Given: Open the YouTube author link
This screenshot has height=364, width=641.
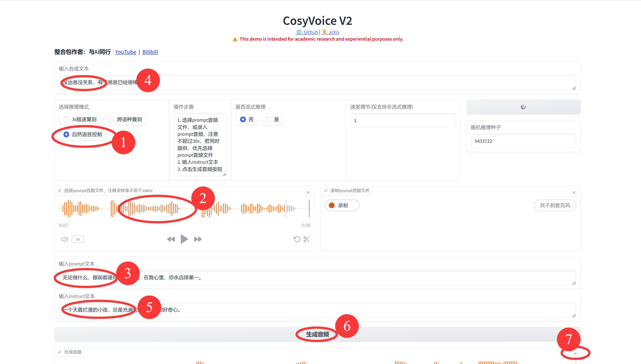Looking at the screenshot, I should [126, 52].
